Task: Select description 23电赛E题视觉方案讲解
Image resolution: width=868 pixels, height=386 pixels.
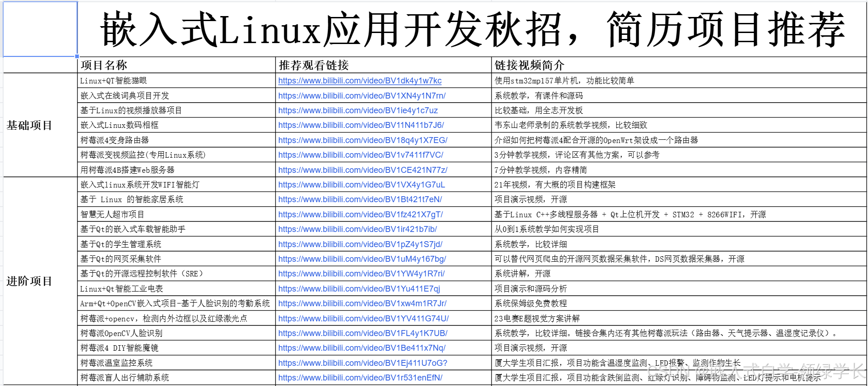Action: pos(679,319)
